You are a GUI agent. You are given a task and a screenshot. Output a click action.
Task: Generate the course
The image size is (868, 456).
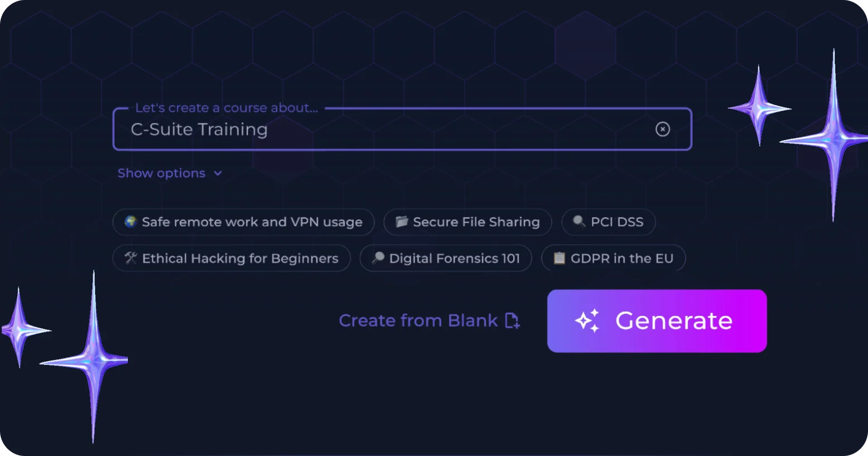pyautogui.click(x=657, y=321)
